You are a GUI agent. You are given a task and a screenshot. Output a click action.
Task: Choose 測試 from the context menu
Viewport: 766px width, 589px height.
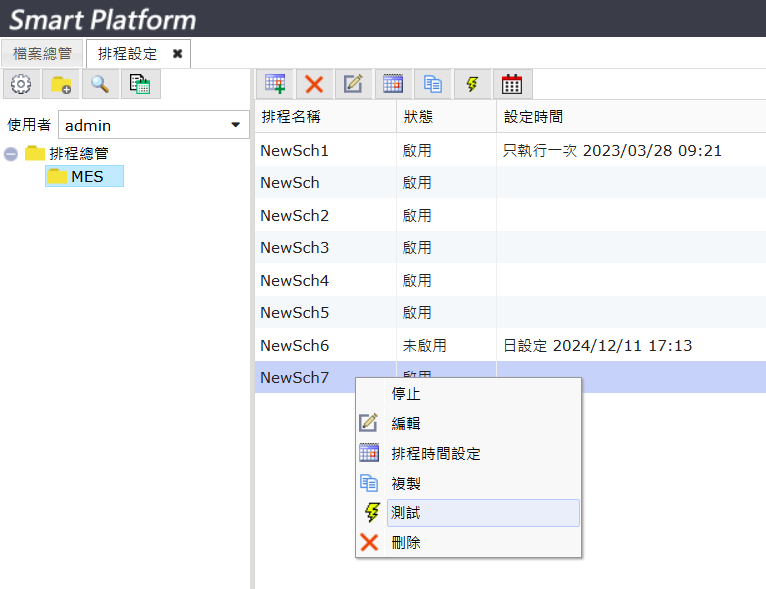406,513
